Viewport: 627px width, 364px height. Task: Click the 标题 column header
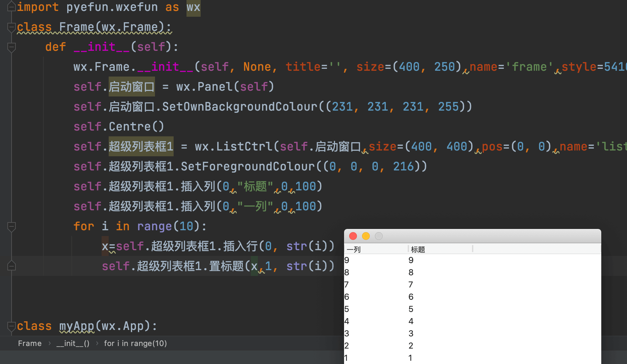pyautogui.click(x=440, y=249)
